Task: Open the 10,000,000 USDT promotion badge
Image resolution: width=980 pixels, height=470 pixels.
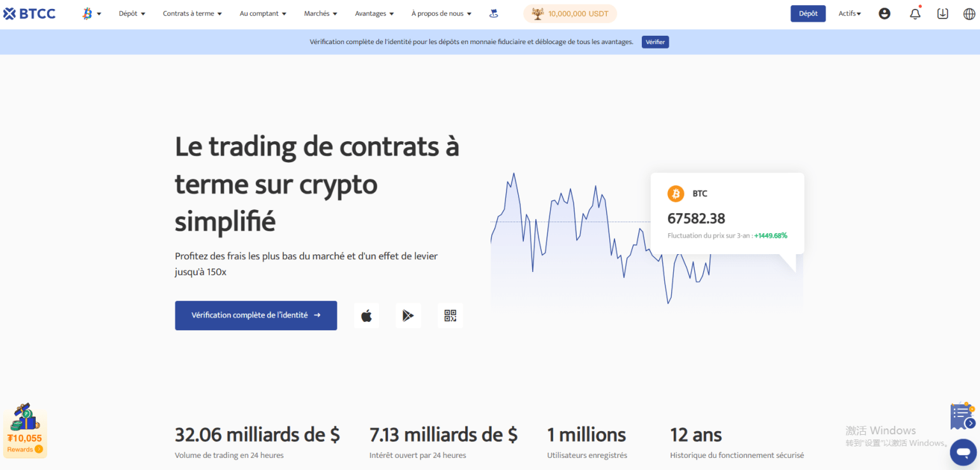Action: [570, 13]
